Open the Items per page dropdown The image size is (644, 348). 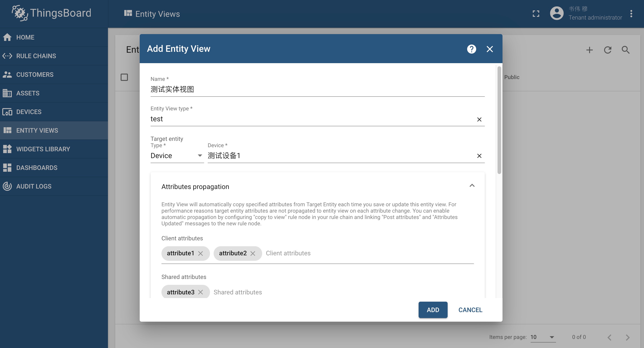point(543,337)
